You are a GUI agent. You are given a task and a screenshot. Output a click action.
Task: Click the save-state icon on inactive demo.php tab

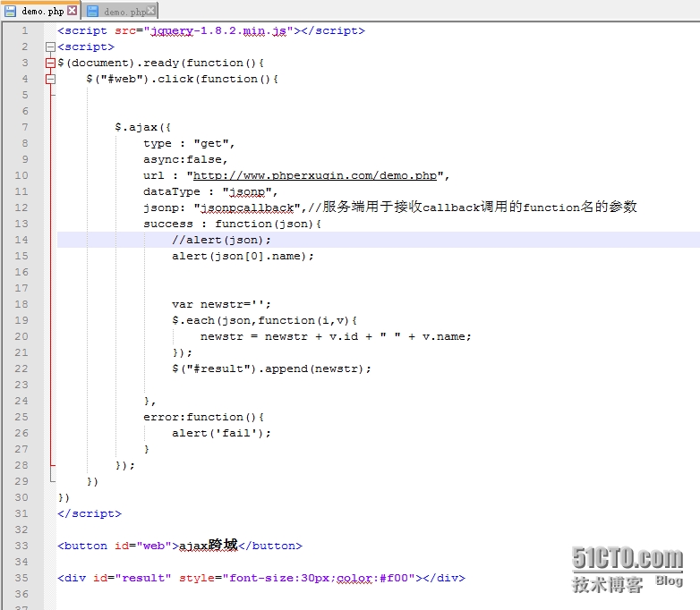coord(92,11)
